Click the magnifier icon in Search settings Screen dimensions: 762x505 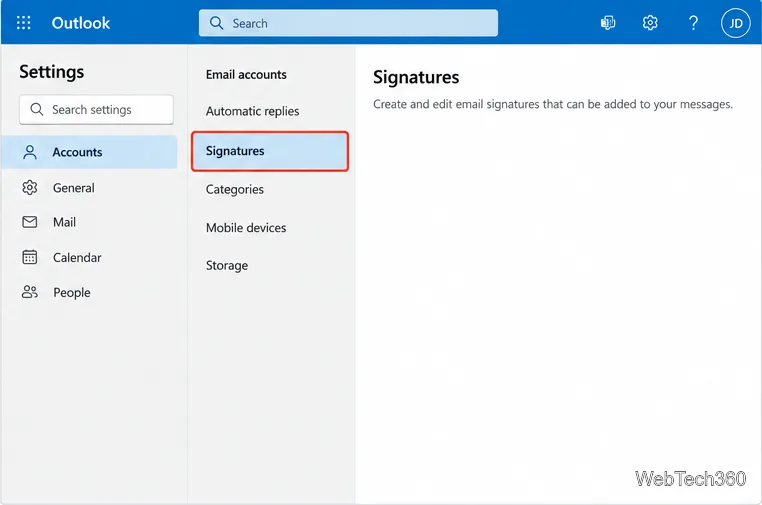[x=37, y=109]
